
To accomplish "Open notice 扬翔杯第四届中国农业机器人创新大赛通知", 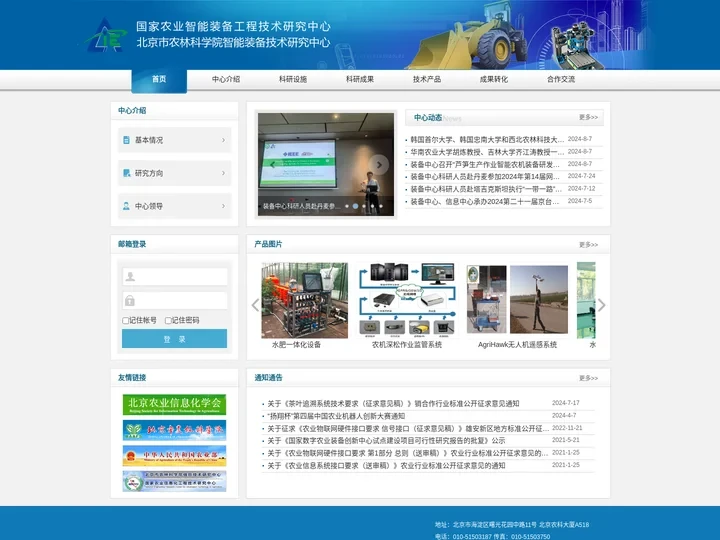I will coord(336,416).
